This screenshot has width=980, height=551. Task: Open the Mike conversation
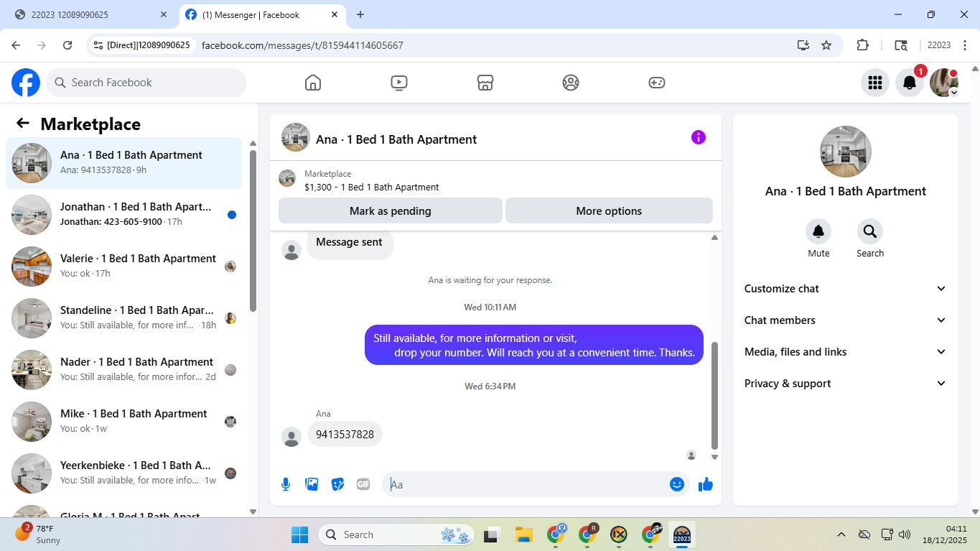point(123,422)
